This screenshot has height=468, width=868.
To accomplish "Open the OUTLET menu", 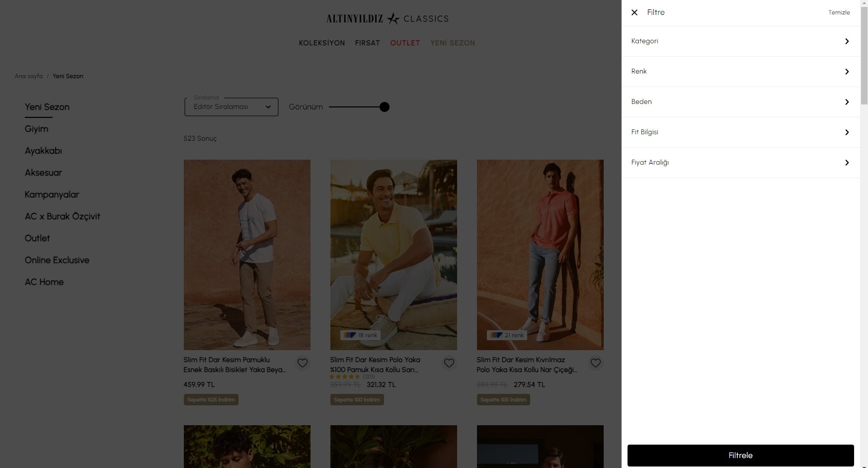I will (405, 43).
